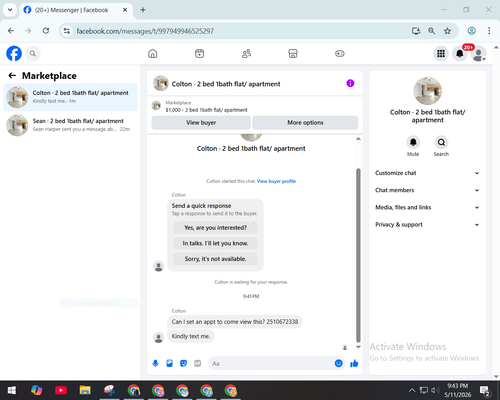Go back using the Marketplace back arrow

point(12,76)
